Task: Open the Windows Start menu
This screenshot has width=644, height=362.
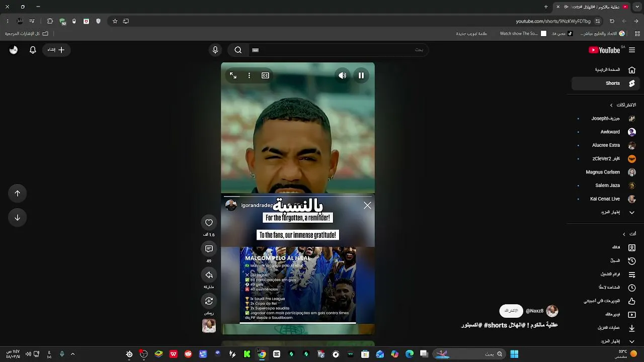Action: (514, 354)
